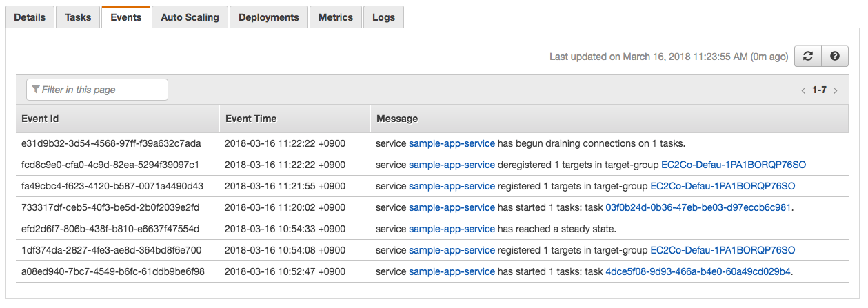
Task: Click sample-app-service link in draining connections row
Action: (452, 143)
